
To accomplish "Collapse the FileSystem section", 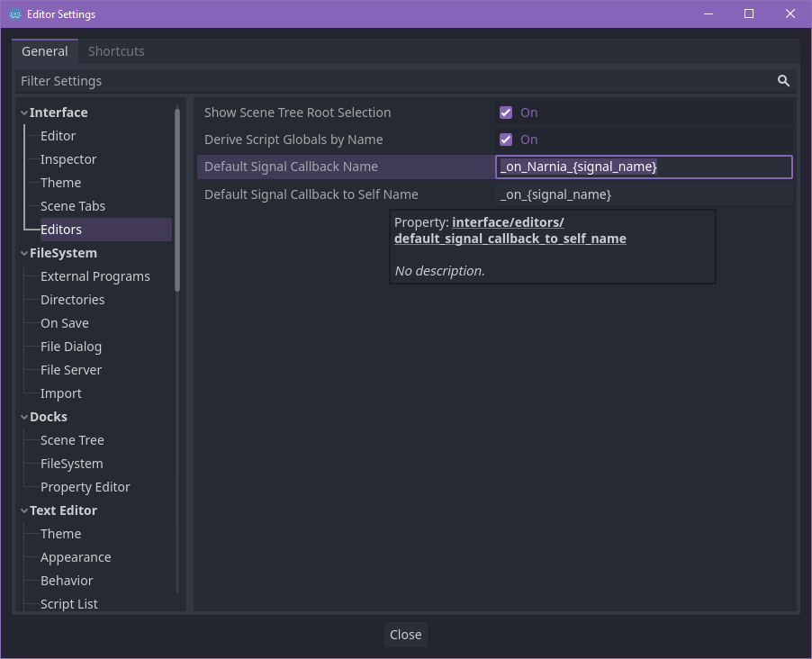I will pos(23,252).
